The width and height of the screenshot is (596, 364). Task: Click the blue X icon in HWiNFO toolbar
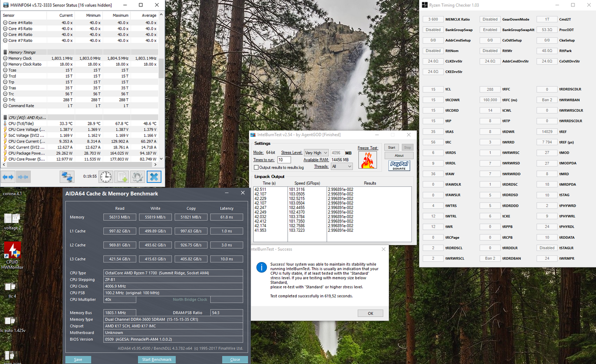tap(154, 177)
